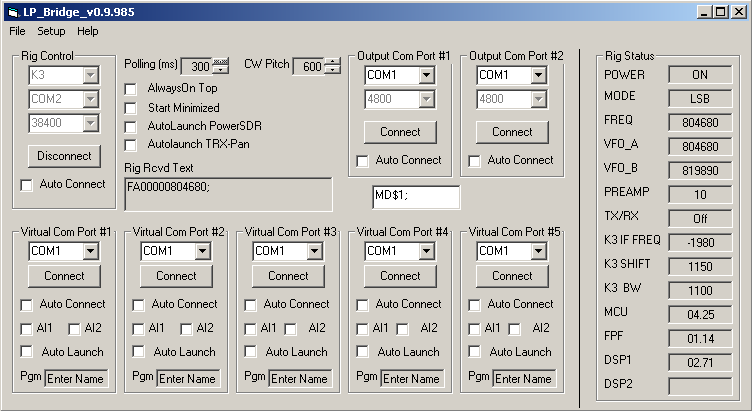The height and width of the screenshot is (411, 752).
Task: Click the CW Pitch value field
Action: pos(308,66)
